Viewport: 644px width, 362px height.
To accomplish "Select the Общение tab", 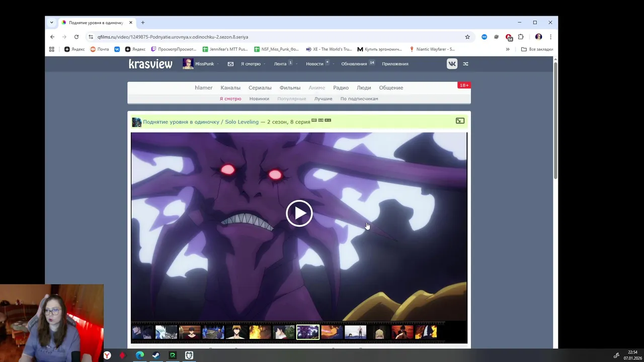I will [391, 87].
